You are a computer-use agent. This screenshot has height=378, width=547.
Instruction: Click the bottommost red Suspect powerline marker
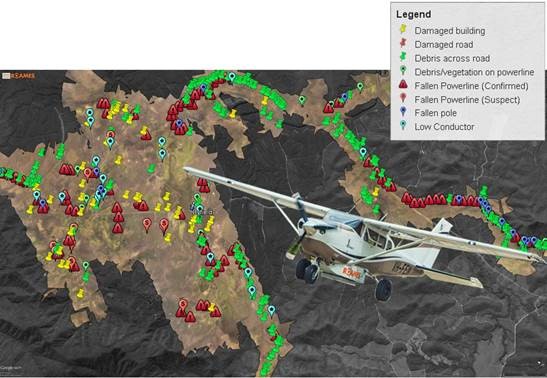tap(183, 305)
